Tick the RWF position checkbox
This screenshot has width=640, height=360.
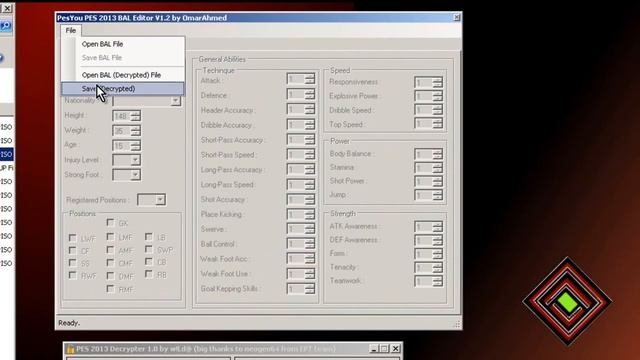[x=73, y=276]
